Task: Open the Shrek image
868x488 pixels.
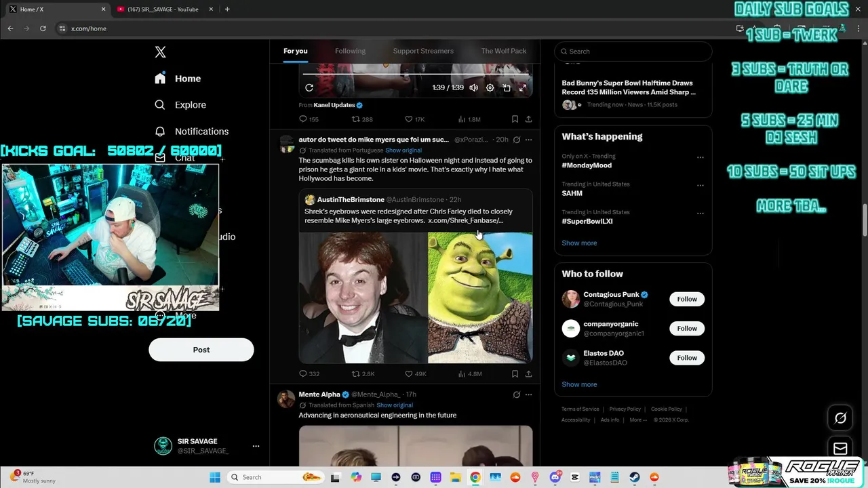Action: click(x=480, y=298)
